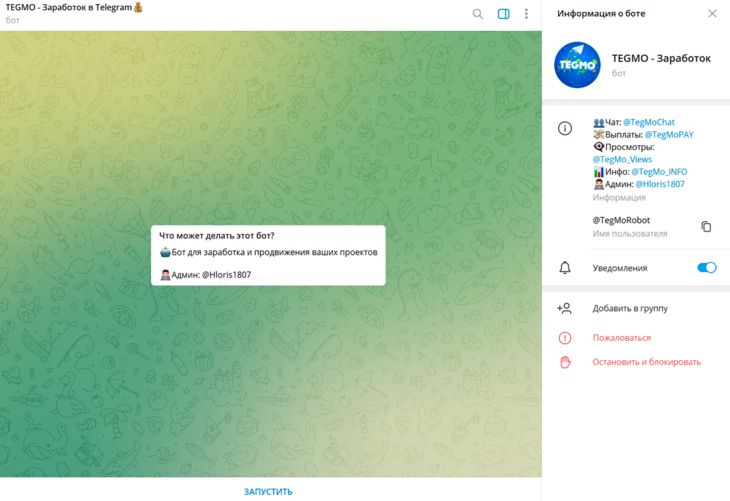Open the @TegMoPAY payouts link

(x=669, y=134)
